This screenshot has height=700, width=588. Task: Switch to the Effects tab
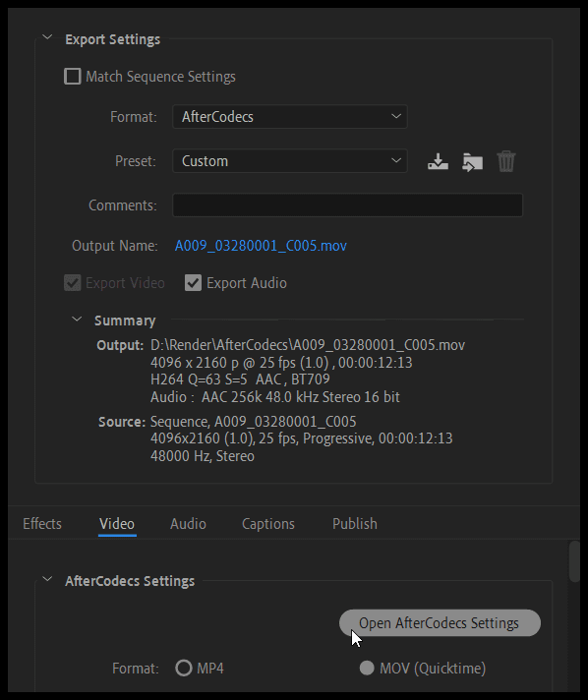pyautogui.click(x=42, y=524)
